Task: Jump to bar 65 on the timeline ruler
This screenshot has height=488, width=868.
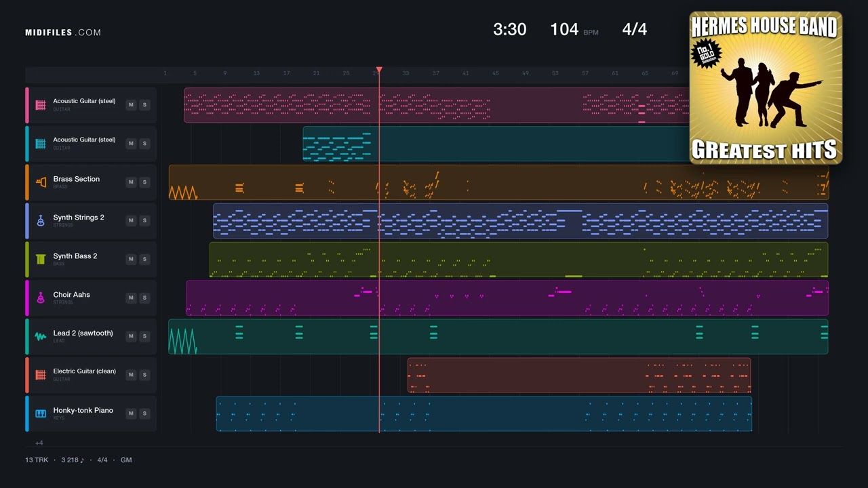Action: click(x=645, y=73)
